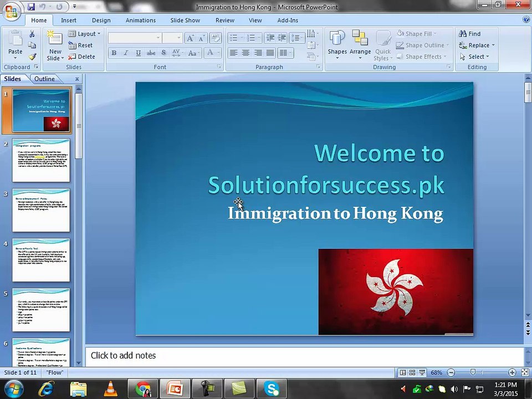Open PowerPoint Help

tap(526, 20)
